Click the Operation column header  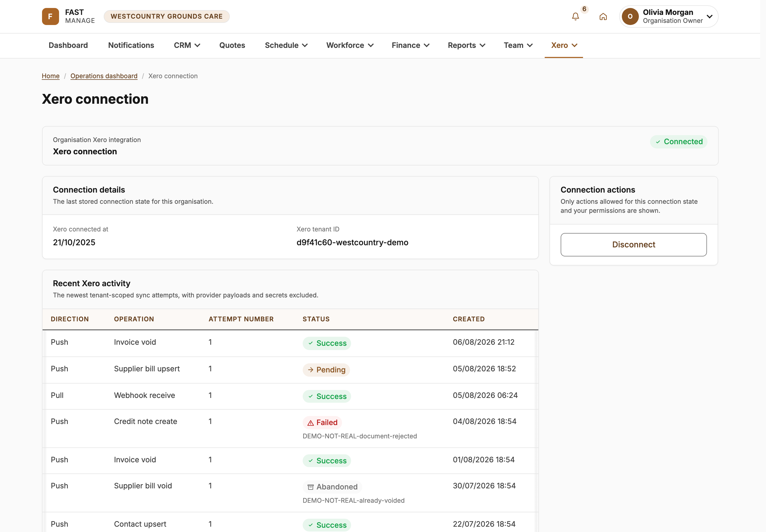[134, 319]
